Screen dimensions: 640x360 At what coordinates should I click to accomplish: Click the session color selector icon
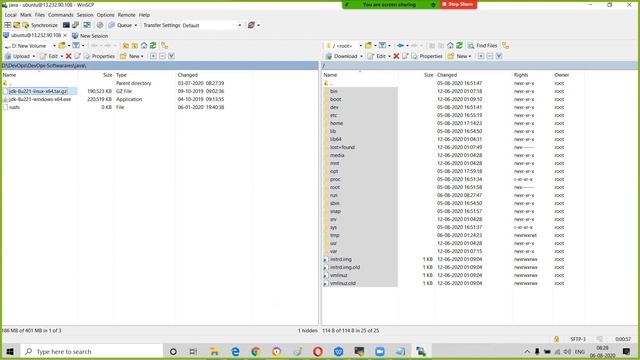(x=251, y=25)
